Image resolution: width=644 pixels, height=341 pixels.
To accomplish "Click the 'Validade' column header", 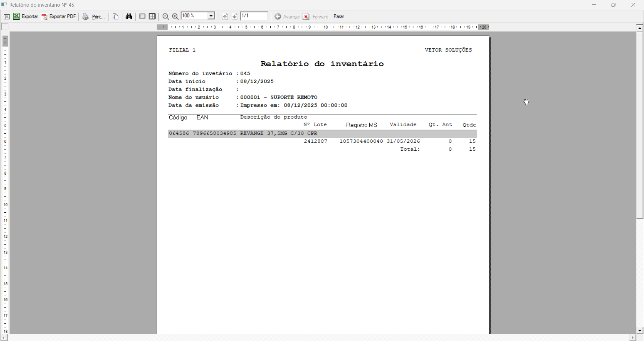I will click(403, 125).
